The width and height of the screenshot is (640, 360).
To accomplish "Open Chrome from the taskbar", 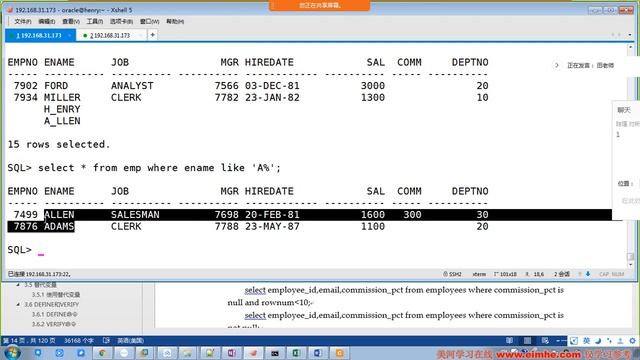I will (x=102, y=353).
